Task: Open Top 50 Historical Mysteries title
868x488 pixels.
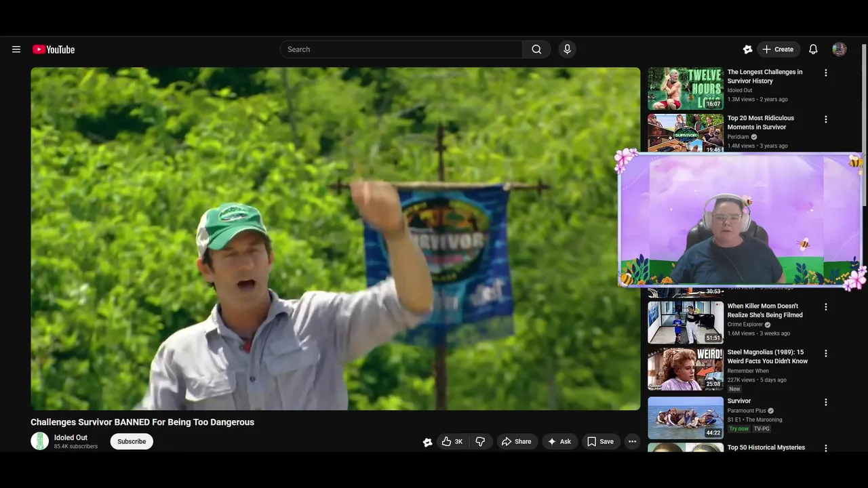Action: click(766, 447)
